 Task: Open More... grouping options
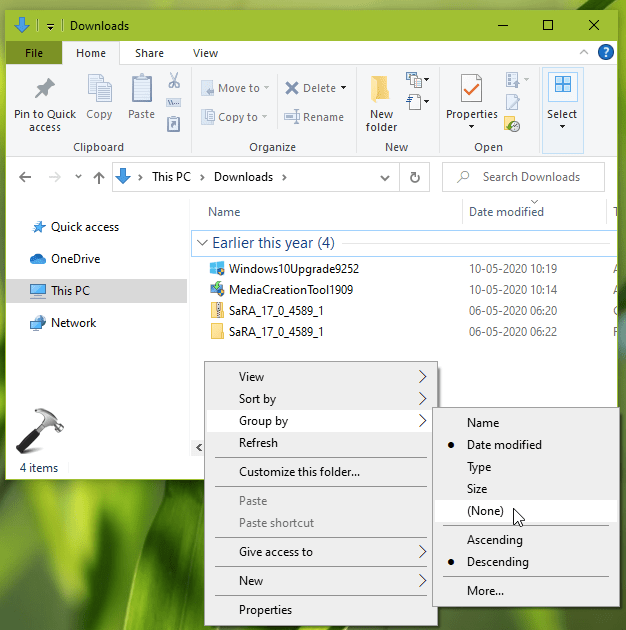click(x=526, y=591)
